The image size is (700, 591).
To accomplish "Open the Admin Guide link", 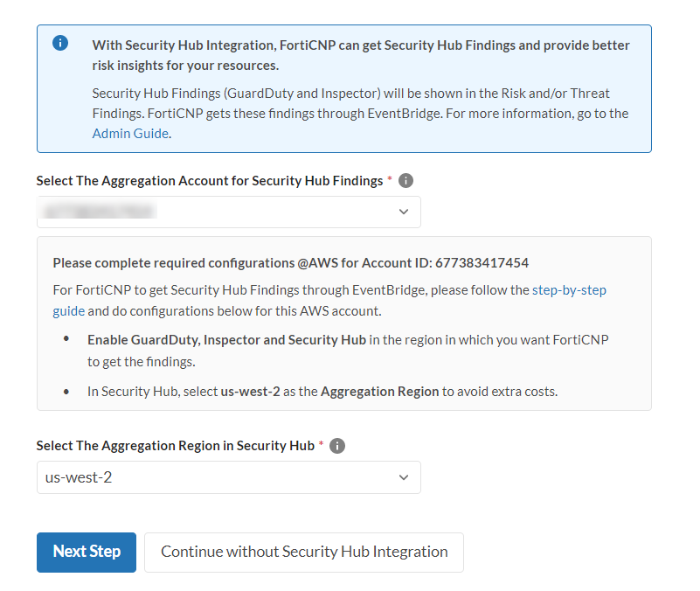I will click(130, 134).
